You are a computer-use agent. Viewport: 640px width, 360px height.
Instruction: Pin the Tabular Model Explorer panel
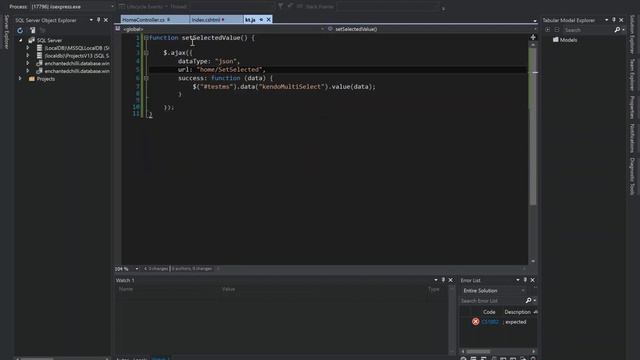click(x=614, y=20)
